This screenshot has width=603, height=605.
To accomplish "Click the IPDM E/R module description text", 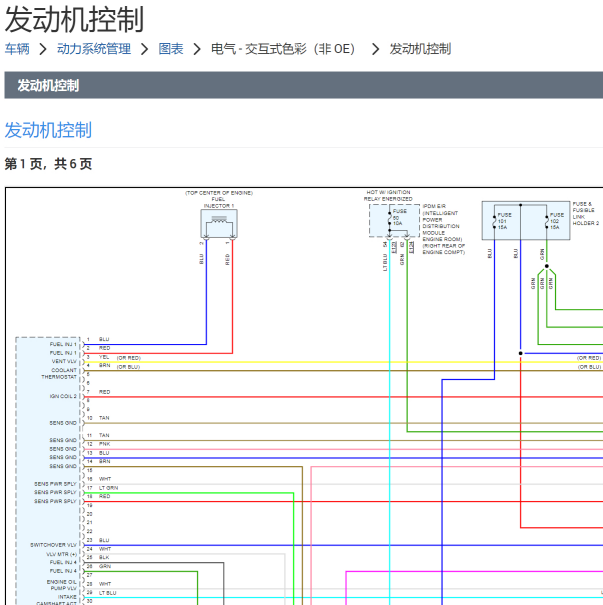I will coord(443,229).
